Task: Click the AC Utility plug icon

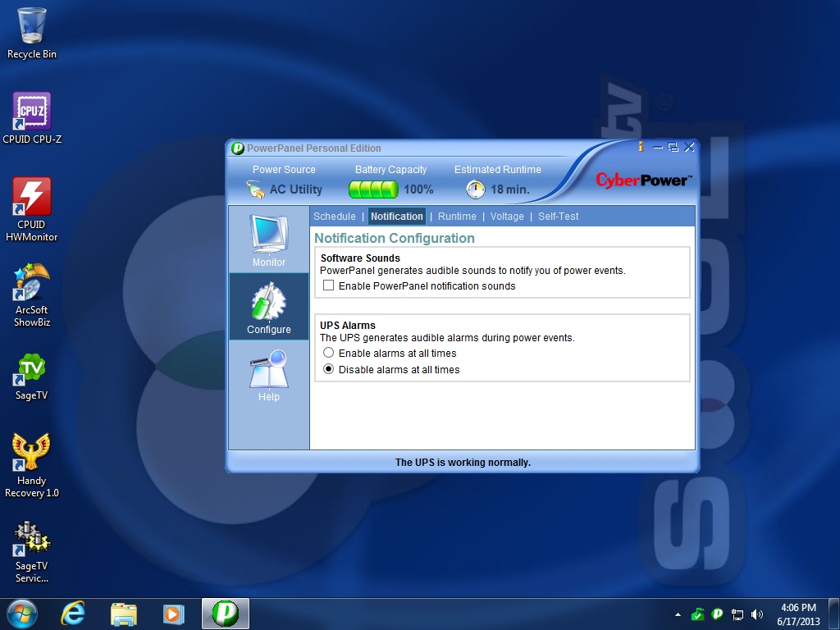Action: tap(255, 189)
